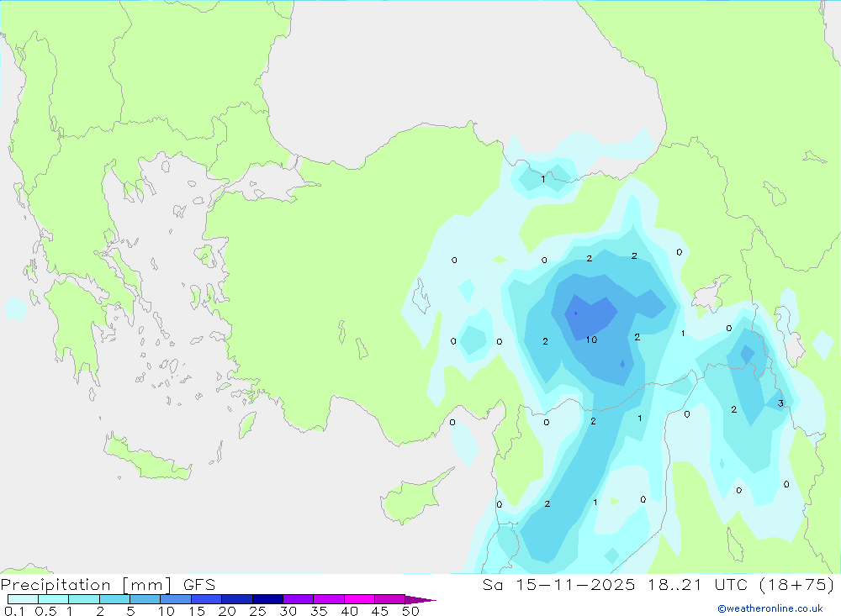This screenshot has height=616, width=841.
Task: Click the 0.5–1 mm legend color swatch
Action: pyautogui.click(x=53, y=599)
